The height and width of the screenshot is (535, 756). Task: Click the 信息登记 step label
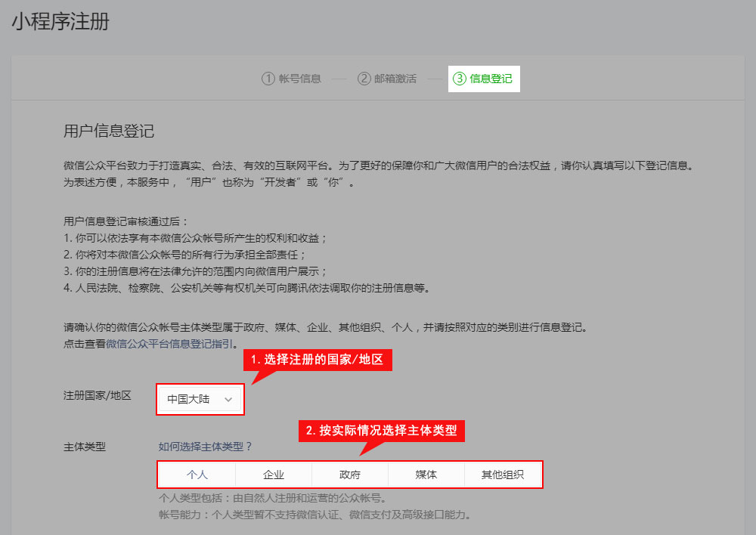point(491,79)
